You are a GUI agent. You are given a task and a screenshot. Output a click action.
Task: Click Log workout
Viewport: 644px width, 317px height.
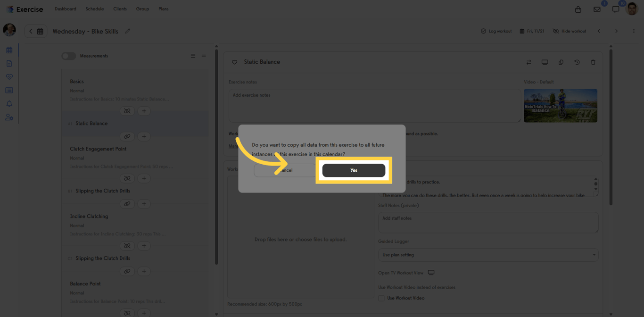pyautogui.click(x=496, y=31)
